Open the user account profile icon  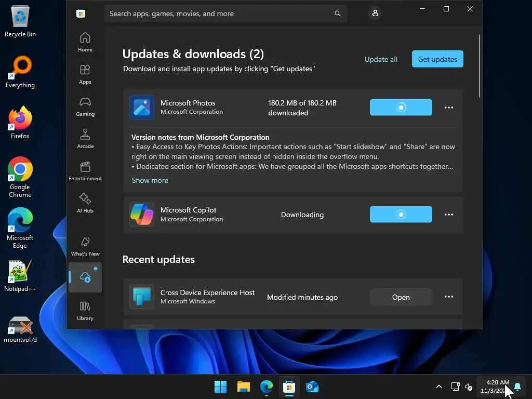coord(375,13)
